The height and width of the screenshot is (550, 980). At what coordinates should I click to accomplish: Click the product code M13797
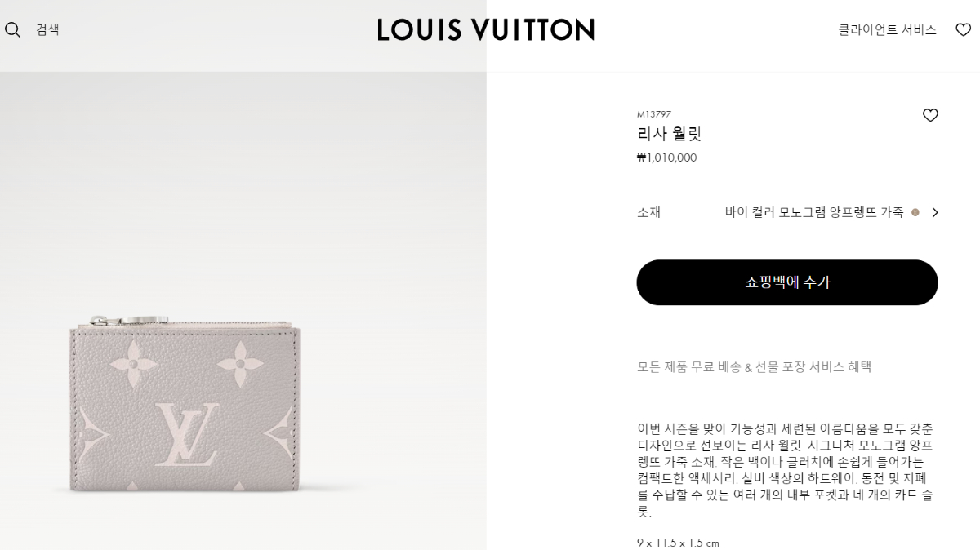(x=654, y=114)
